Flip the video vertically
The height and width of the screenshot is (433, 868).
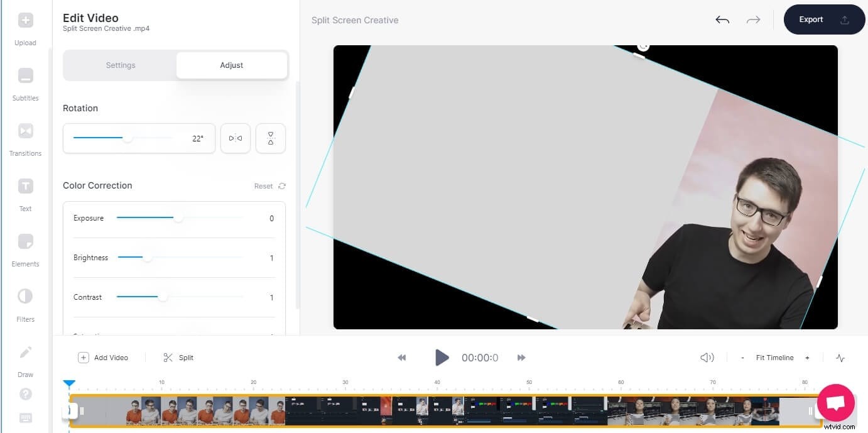click(x=270, y=138)
